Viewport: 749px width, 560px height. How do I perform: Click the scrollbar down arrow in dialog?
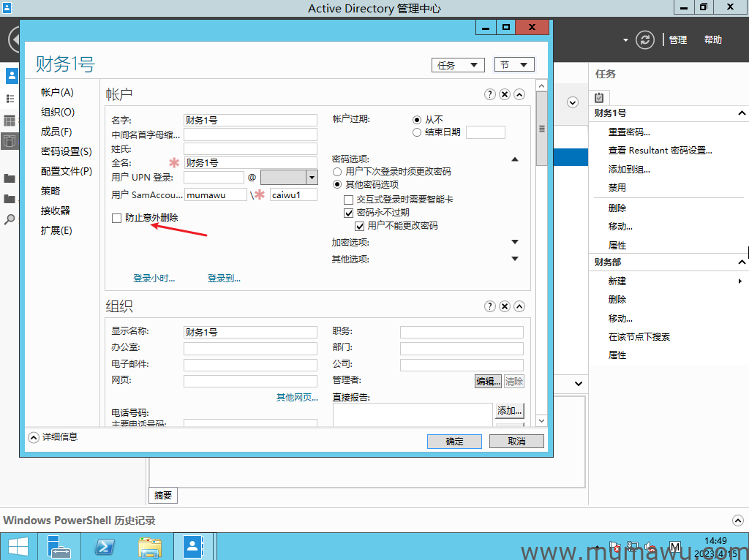[x=542, y=420]
